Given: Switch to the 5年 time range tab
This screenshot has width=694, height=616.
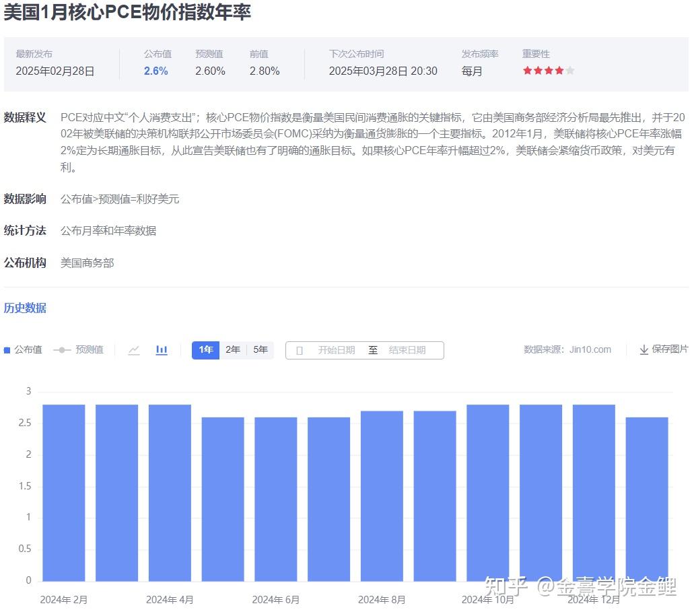Looking at the screenshot, I should pyautogui.click(x=260, y=349).
